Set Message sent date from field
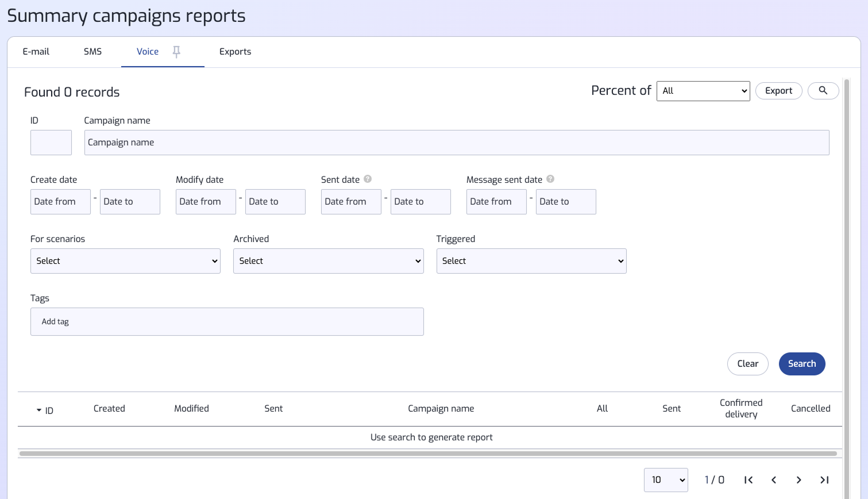Screen dimensions: 868x499 496,202
